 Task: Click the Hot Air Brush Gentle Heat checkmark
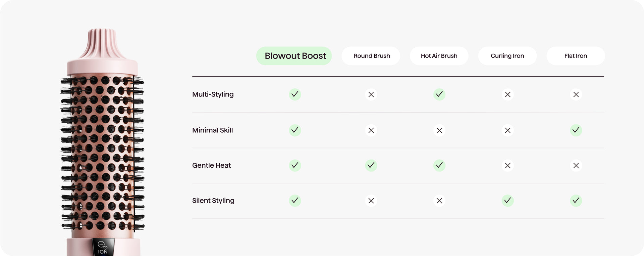click(439, 165)
